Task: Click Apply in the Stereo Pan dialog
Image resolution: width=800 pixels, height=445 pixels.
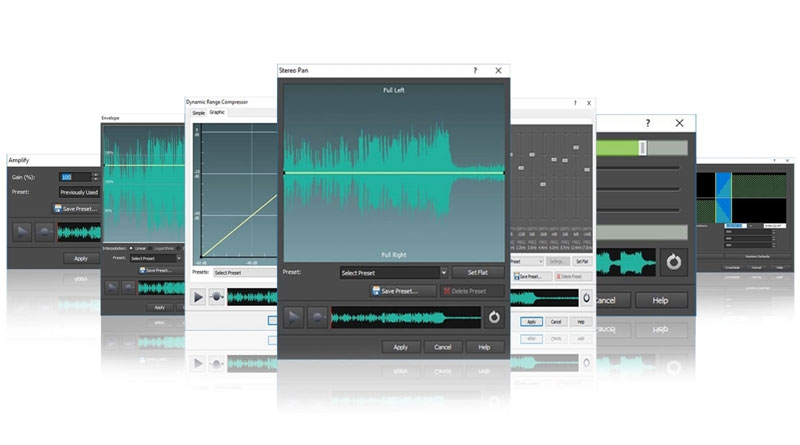Action: point(401,347)
